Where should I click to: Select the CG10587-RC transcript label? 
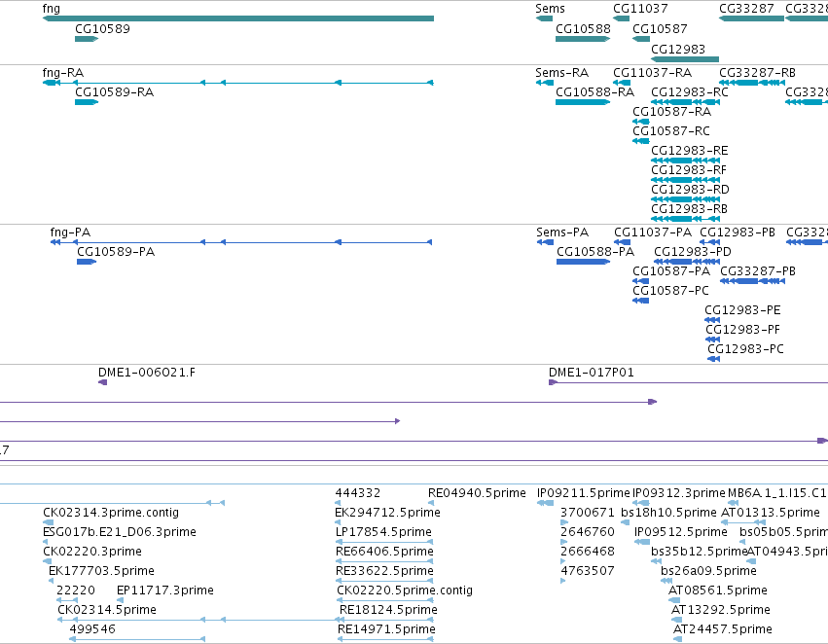[x=671, y=131]
